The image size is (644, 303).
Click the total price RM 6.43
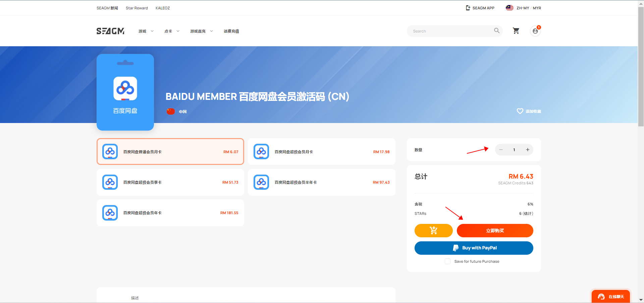point(521,176)
